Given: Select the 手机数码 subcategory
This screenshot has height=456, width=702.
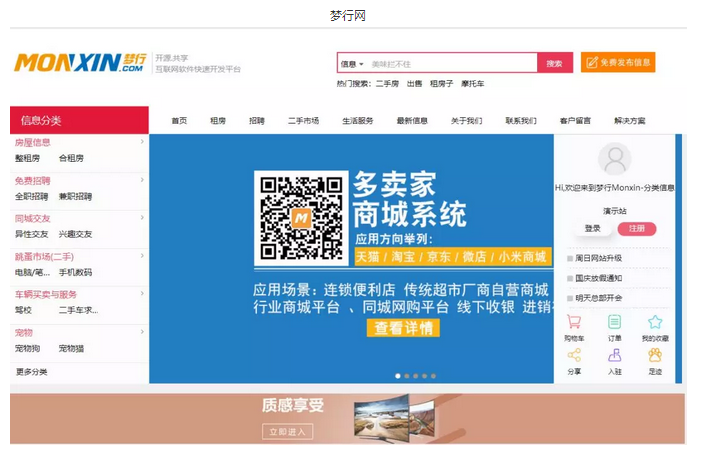Looking at the screenshot, I should point(75,273).
